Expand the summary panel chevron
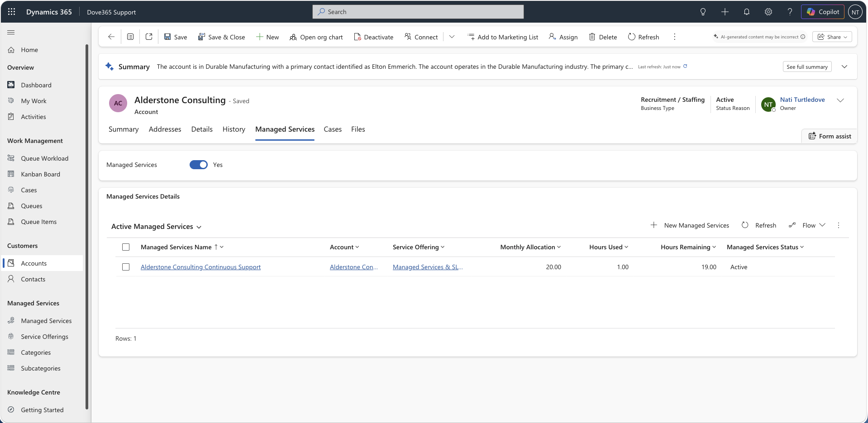The height and width of the screenshot is (423, 868). (x=844, y=67)
